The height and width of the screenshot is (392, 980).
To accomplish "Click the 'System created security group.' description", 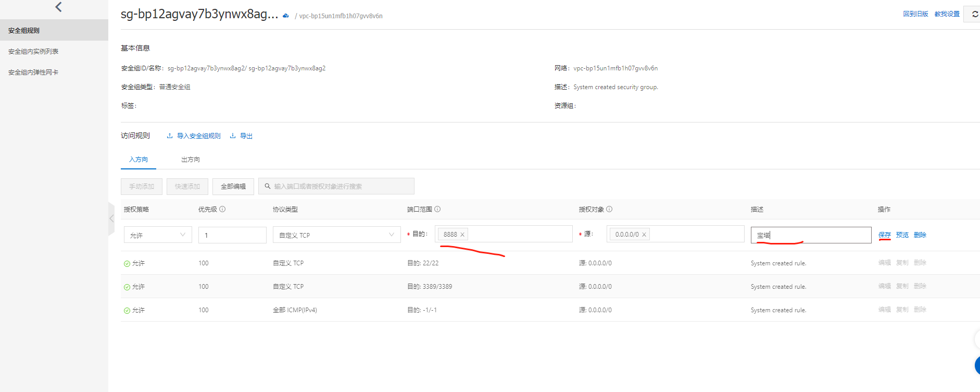I will (615, 87).
